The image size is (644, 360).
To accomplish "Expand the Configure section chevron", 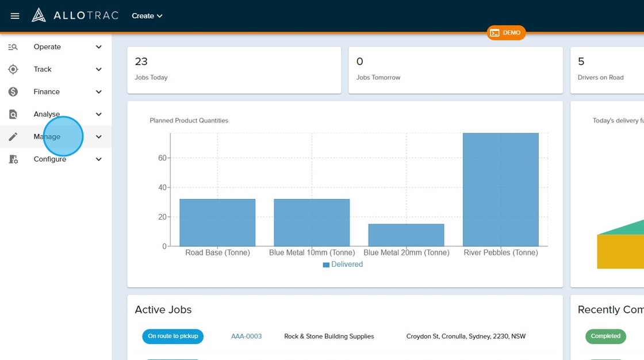I will (x=99, y=159).
